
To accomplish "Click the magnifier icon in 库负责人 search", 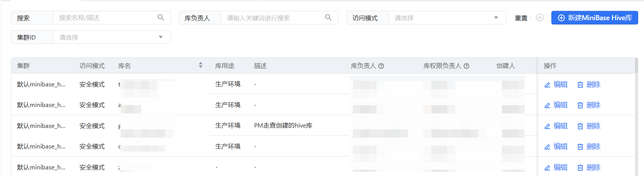I will tap(328, 17).
